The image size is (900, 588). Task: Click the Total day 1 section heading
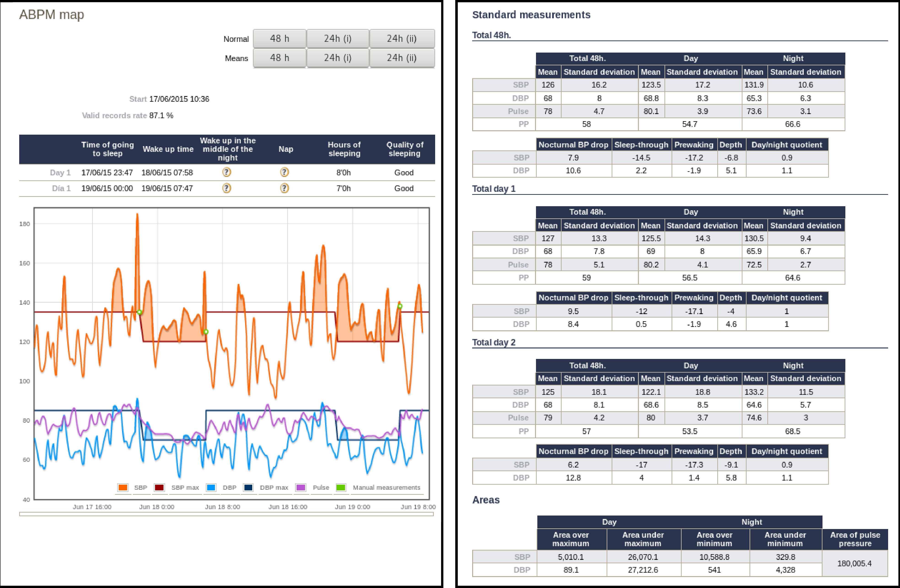[493, 189]
